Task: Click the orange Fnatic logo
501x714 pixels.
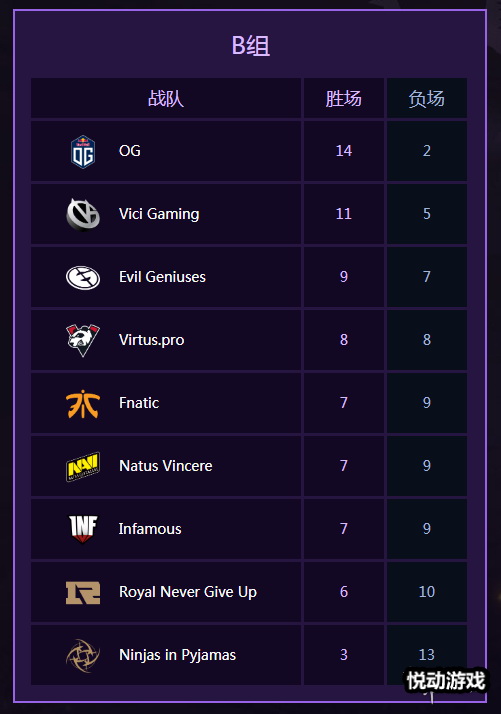Action: click(x=83, y=403)
